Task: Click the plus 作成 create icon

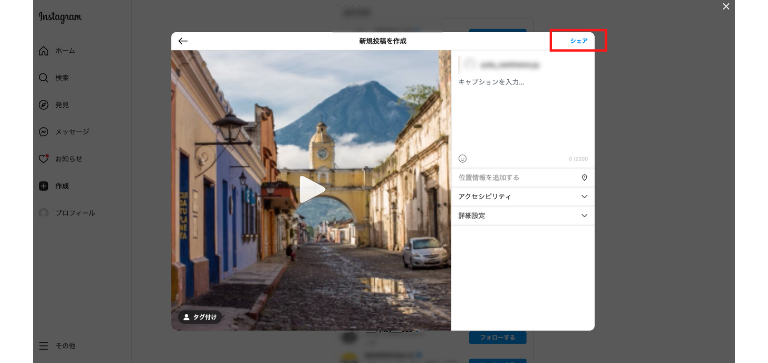Action: [44, 186]
